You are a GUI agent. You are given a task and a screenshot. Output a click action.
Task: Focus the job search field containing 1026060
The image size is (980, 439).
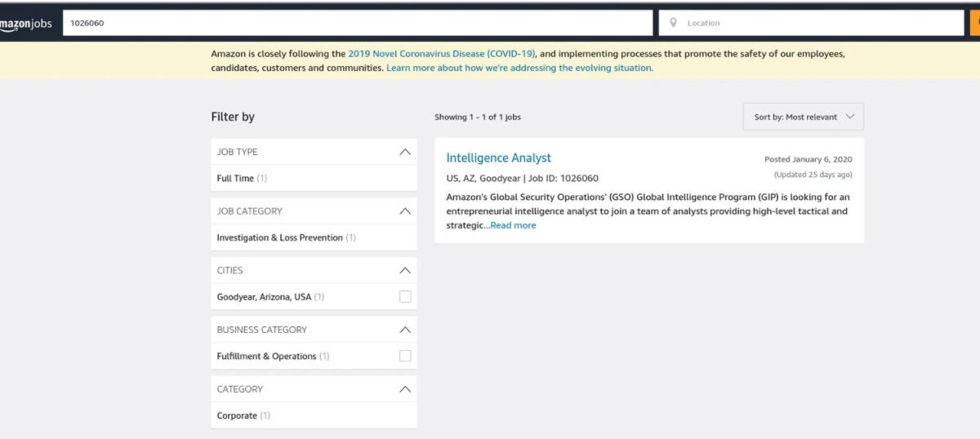358,23
